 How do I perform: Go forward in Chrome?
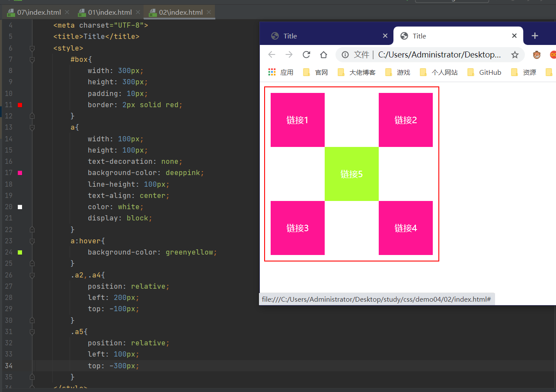point(289,54)
